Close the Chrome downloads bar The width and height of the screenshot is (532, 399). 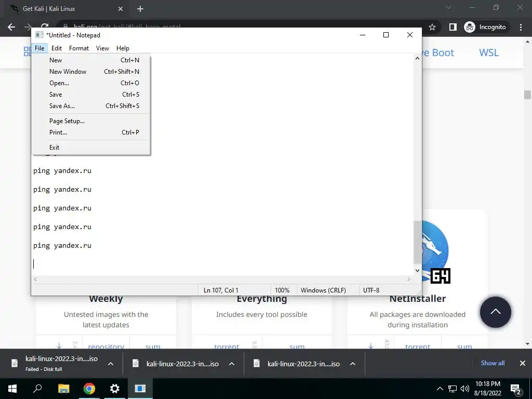pyautogui.click(x=523, y=363)
